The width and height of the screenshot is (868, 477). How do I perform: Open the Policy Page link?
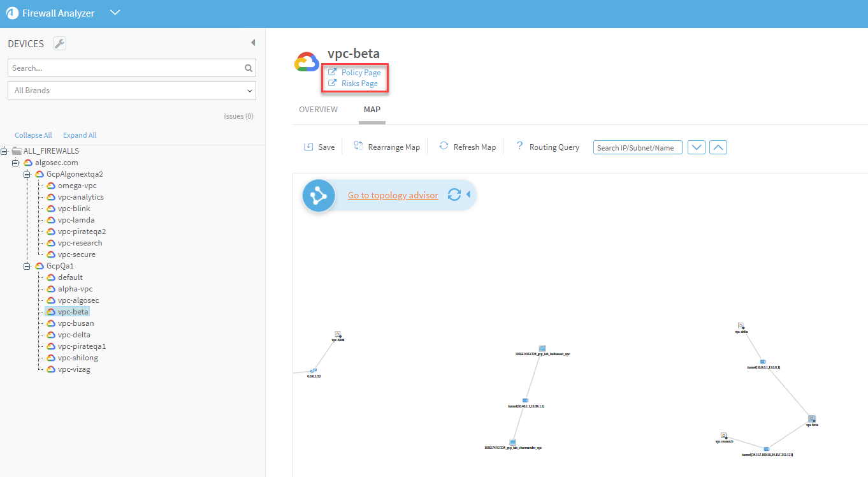point(361,73)
